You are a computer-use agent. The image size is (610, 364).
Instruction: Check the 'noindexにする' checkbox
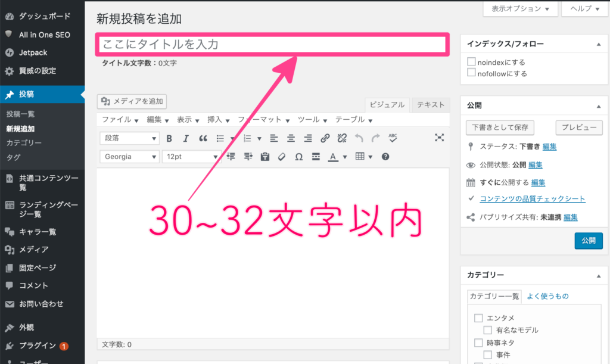(x=472, y=62)
